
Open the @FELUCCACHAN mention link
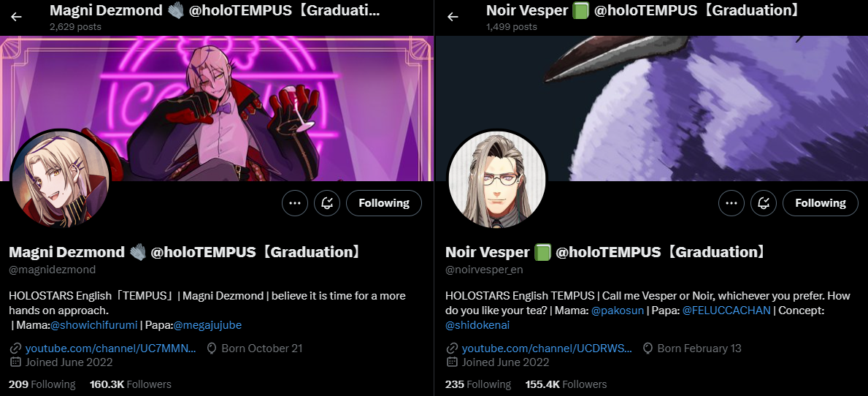coord(726,311)
